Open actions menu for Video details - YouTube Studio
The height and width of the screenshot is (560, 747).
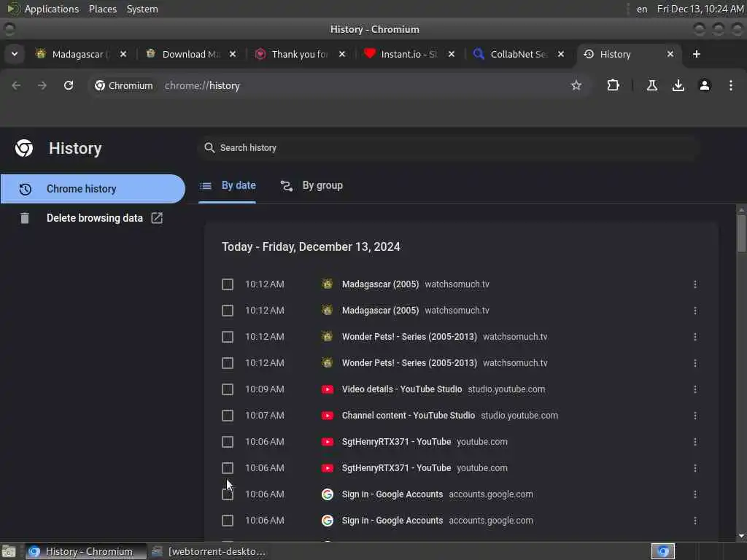(x=695, y=389)
